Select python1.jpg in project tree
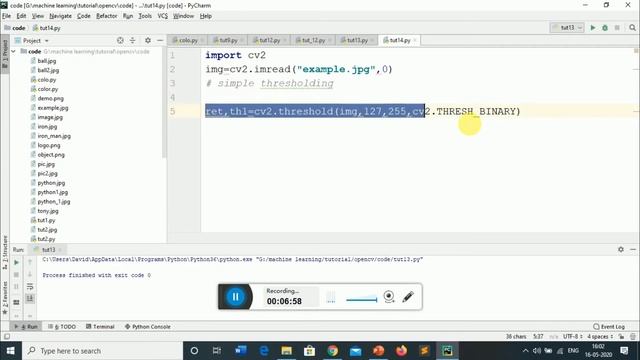This screenshot has width=640, height=360. [x=53, y=192]
